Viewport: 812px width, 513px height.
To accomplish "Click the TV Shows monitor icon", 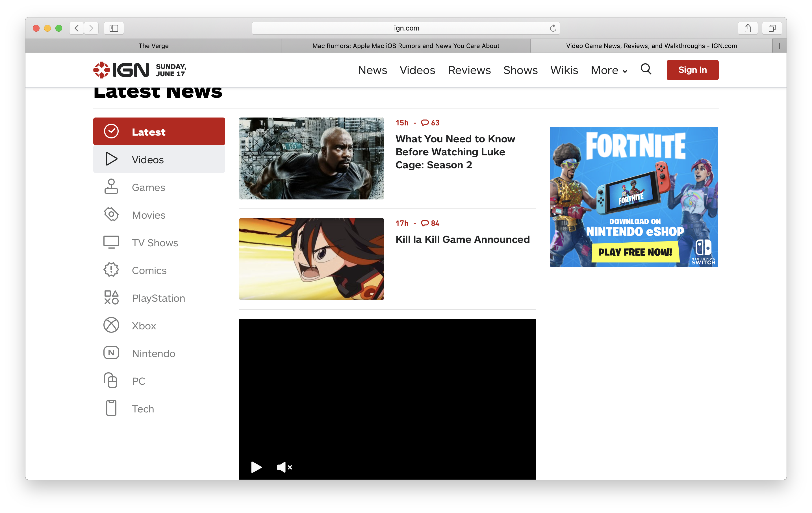I will point(111,242).
